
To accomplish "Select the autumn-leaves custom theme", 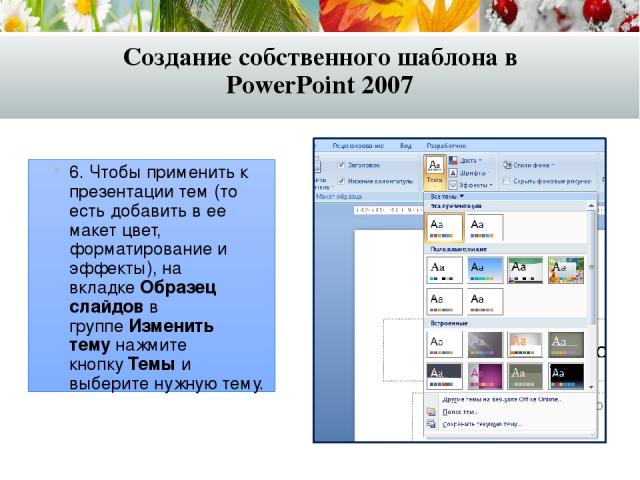I will click(x=566, y=270).
